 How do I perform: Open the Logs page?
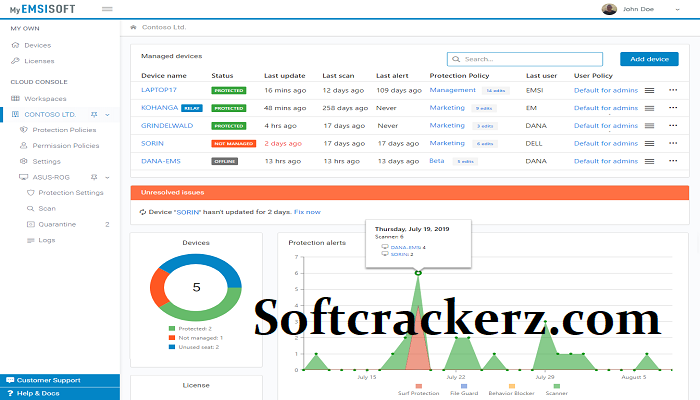tap(46, 240)
